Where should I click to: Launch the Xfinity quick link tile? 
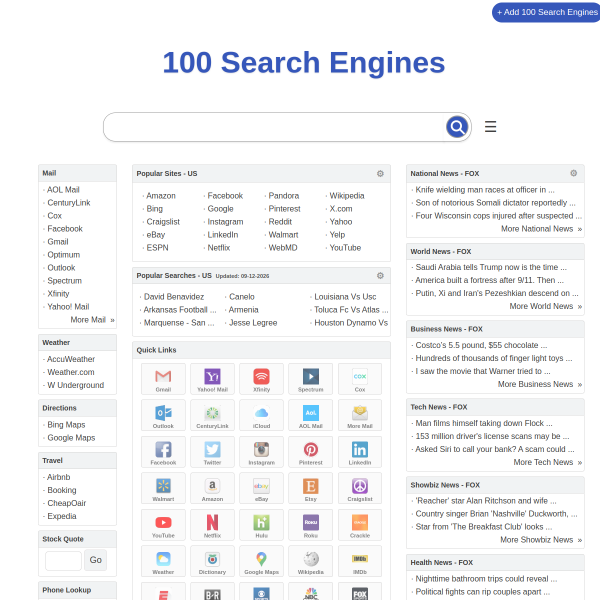(261, 379)
